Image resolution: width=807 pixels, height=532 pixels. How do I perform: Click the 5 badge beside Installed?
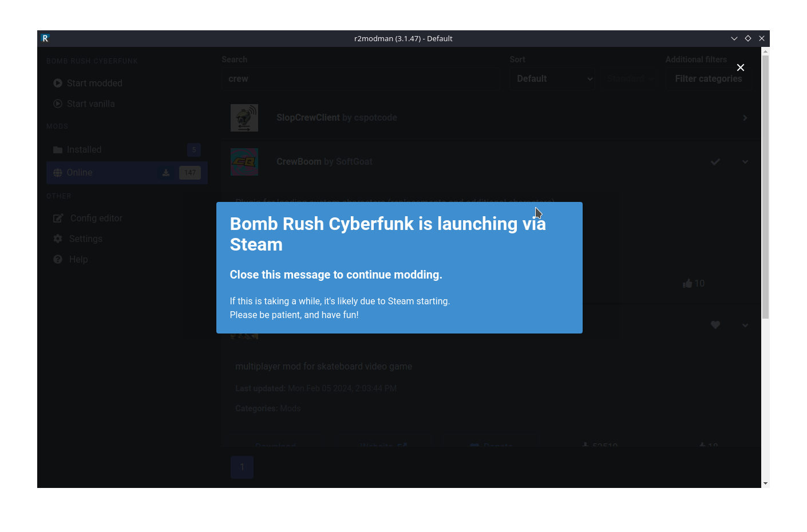click(194, 150)
